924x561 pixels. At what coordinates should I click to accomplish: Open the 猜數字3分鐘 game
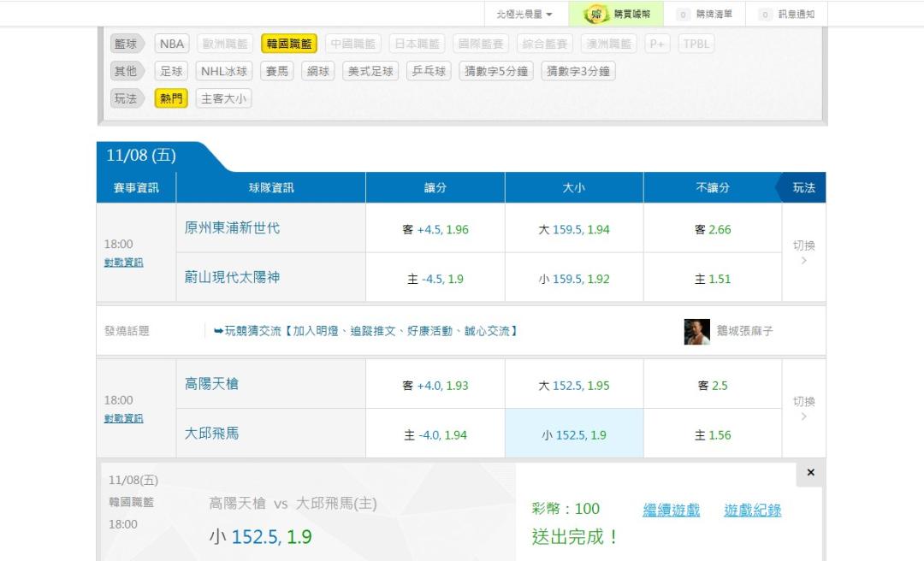[x=578, y=71]
